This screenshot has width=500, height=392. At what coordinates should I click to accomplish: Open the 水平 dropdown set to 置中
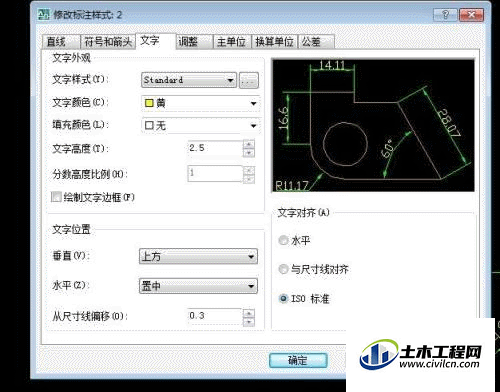[198, 286]
